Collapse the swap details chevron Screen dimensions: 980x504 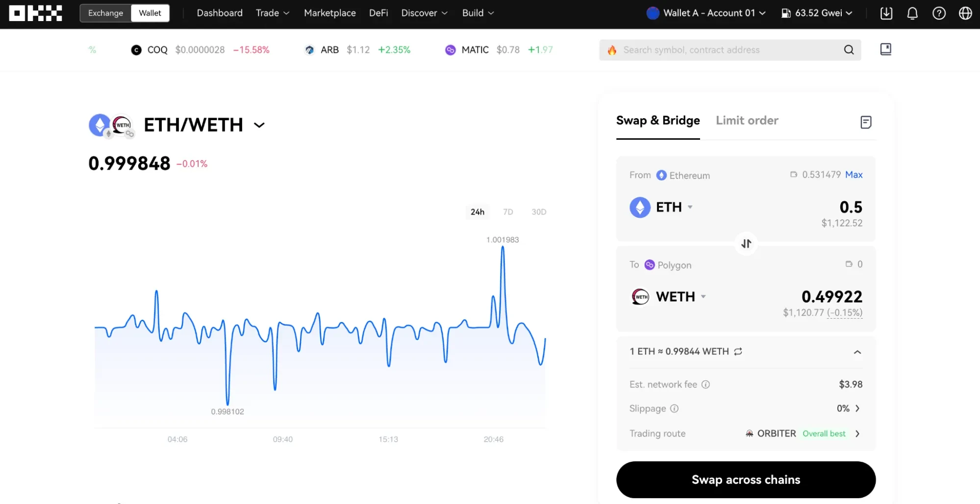coord(857,352)
